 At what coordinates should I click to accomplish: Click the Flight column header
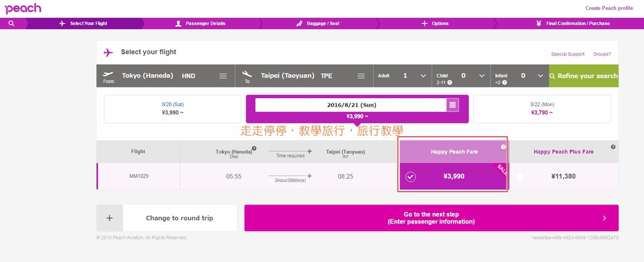[138, 151]
